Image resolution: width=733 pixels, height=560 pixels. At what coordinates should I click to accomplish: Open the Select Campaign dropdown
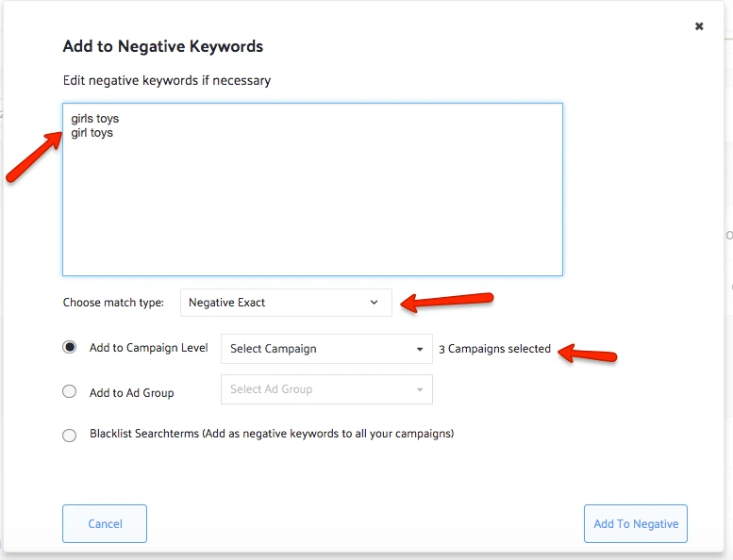point(326,349)
